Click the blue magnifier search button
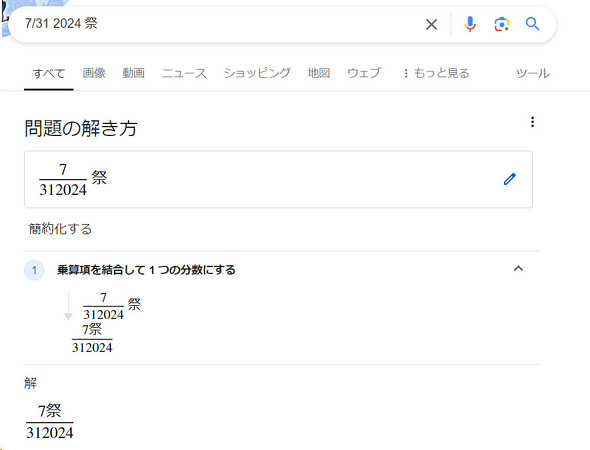 (532, 24)
